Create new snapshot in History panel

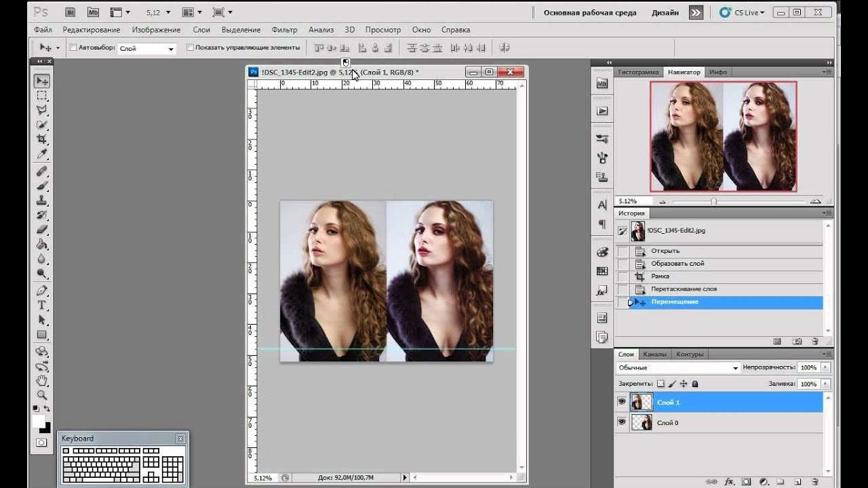click(797, 341)
